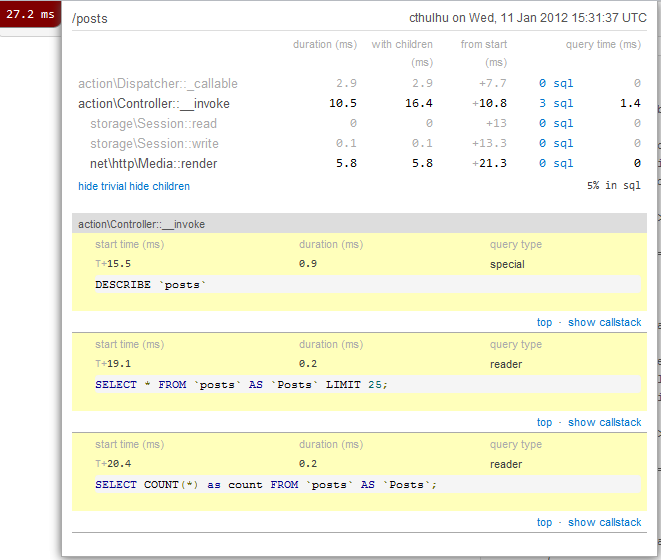
Task: Click the T+15.5 start time value
Action: tap(113, 264)
